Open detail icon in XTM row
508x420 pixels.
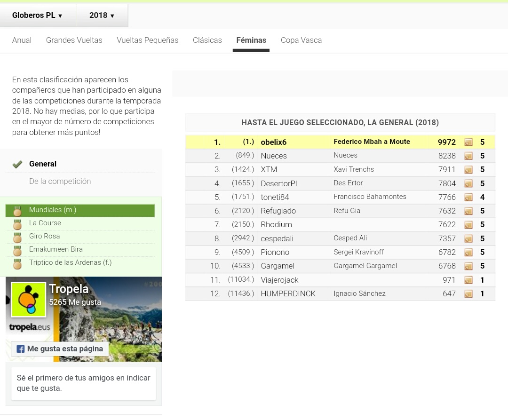click(x=468, y=170)
